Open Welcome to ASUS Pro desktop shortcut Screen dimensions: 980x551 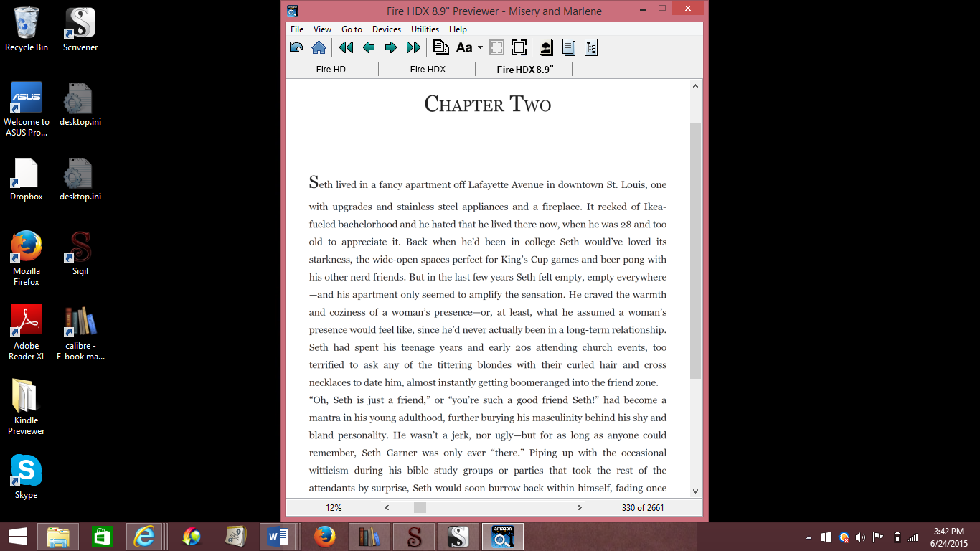tap(27, 109)
